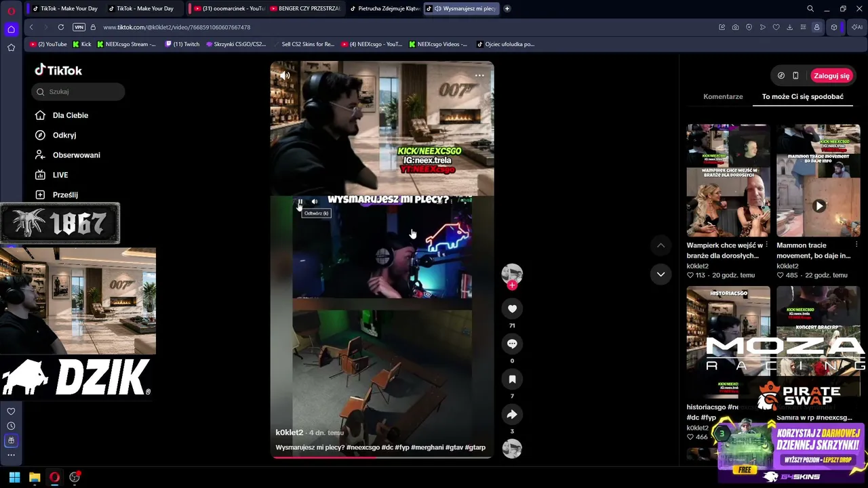Open the Skrzynki CS:GO/CS2 bookmark

[237, 44]
